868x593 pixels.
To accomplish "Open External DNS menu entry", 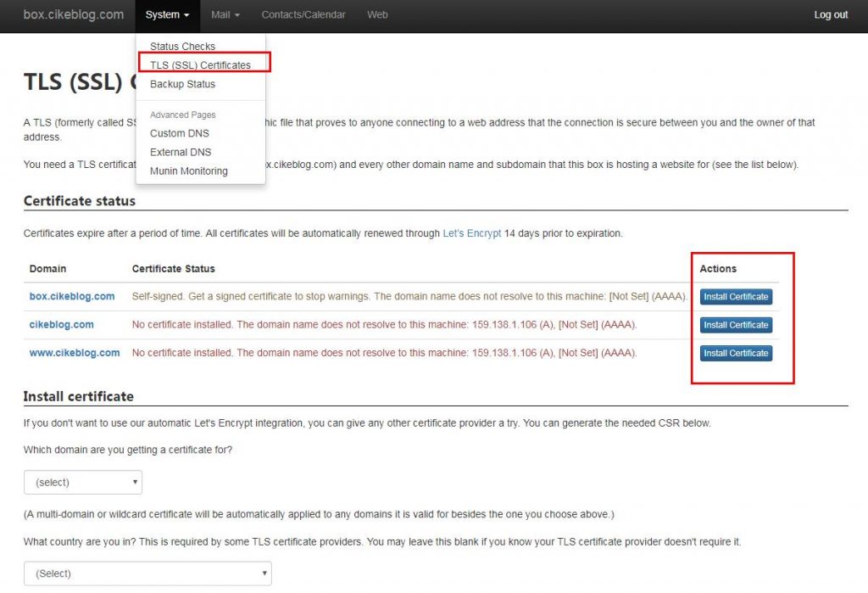I will 180,152.
